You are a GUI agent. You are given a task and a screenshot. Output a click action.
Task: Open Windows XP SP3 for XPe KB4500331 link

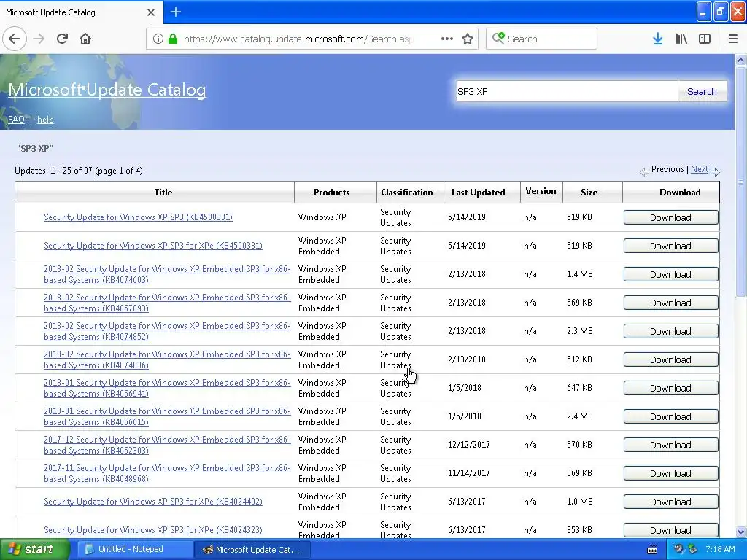click(x=153, y=246)
